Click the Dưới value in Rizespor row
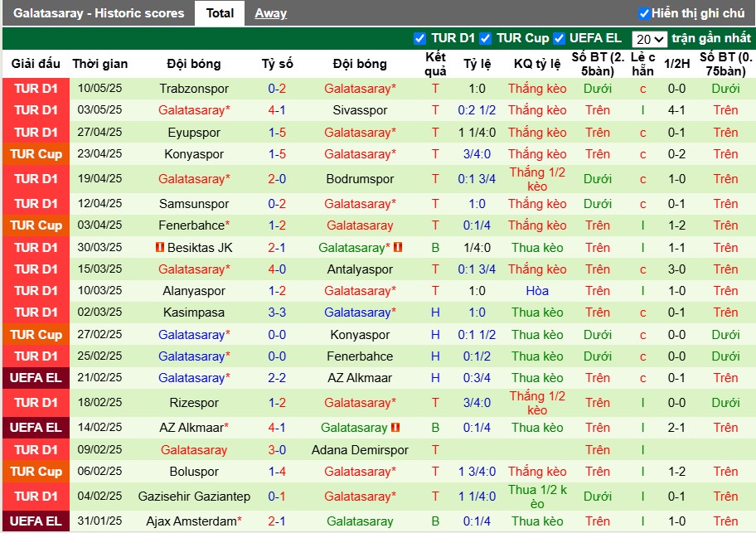756x533 pixels. [725, 403]
